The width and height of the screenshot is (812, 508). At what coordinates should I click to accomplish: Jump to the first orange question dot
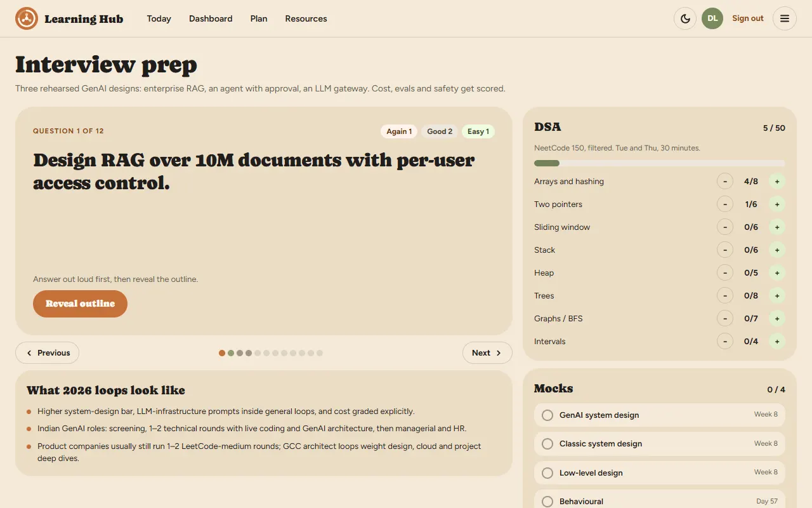pos(222,353)
